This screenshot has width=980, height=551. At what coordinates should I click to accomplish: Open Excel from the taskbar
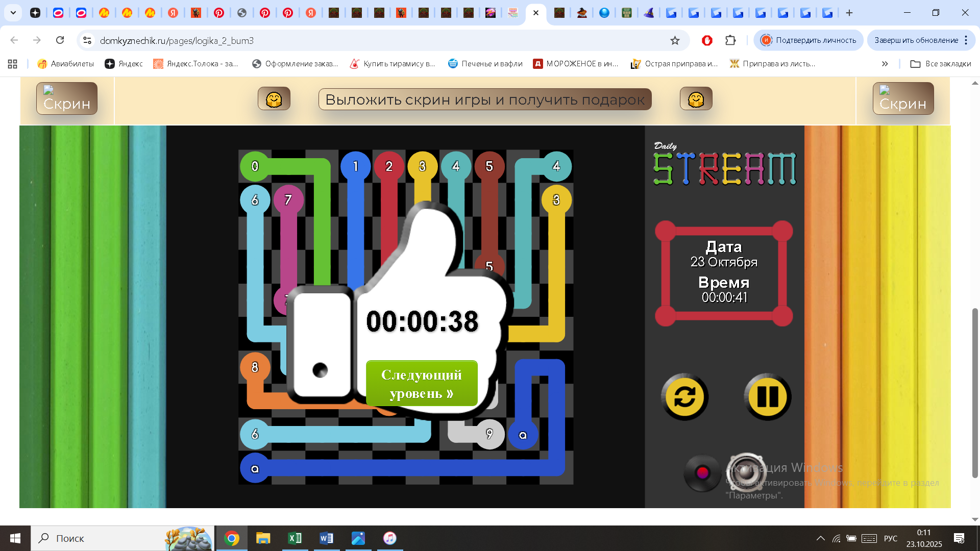pos(295,538)
